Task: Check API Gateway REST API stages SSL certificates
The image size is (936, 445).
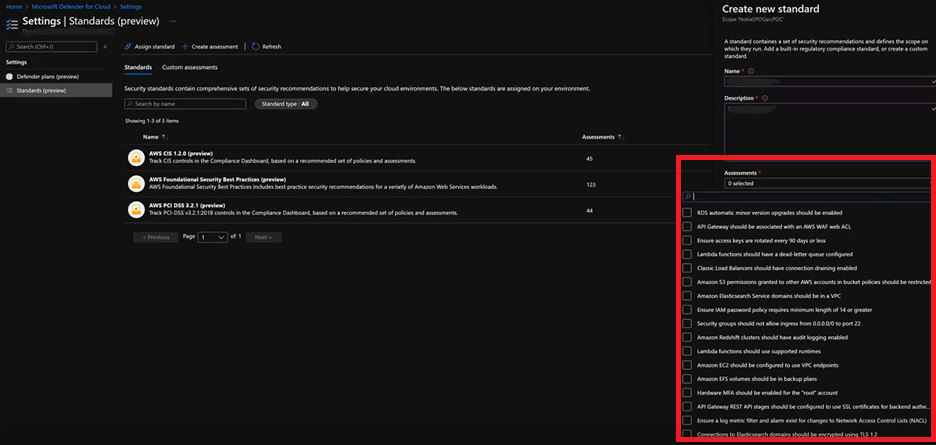Action: 687,406
